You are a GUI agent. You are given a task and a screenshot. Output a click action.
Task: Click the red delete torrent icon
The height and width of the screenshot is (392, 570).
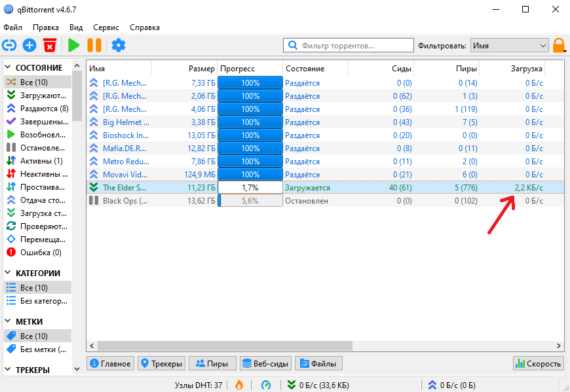[x=50, y=45]
